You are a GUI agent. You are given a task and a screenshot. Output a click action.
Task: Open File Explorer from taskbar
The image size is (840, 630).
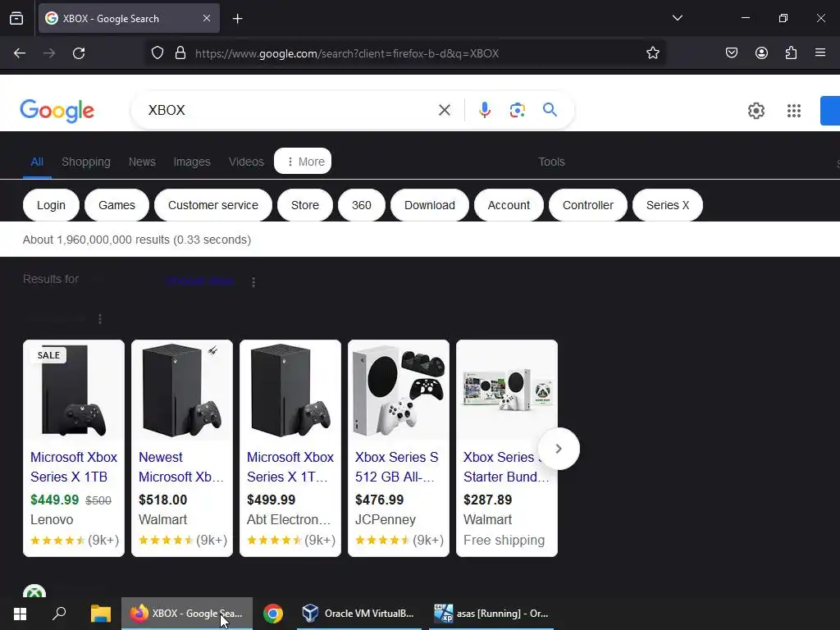pos(100,614)
